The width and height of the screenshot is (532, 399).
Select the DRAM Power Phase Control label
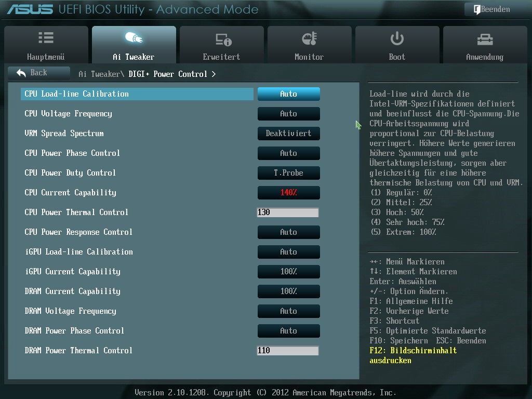(74, 331)
